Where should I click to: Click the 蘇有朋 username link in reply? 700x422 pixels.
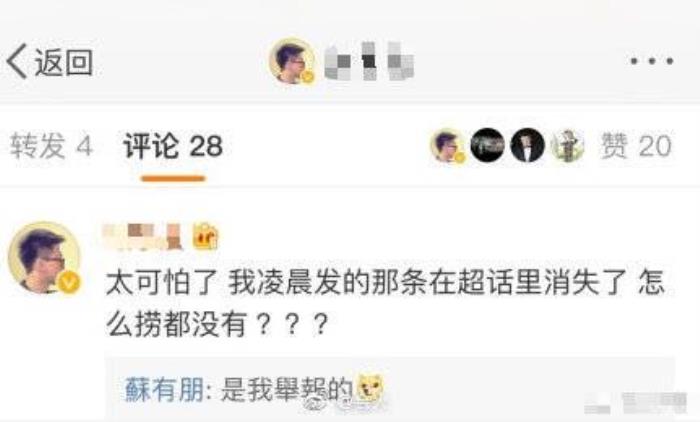[164, 389]
